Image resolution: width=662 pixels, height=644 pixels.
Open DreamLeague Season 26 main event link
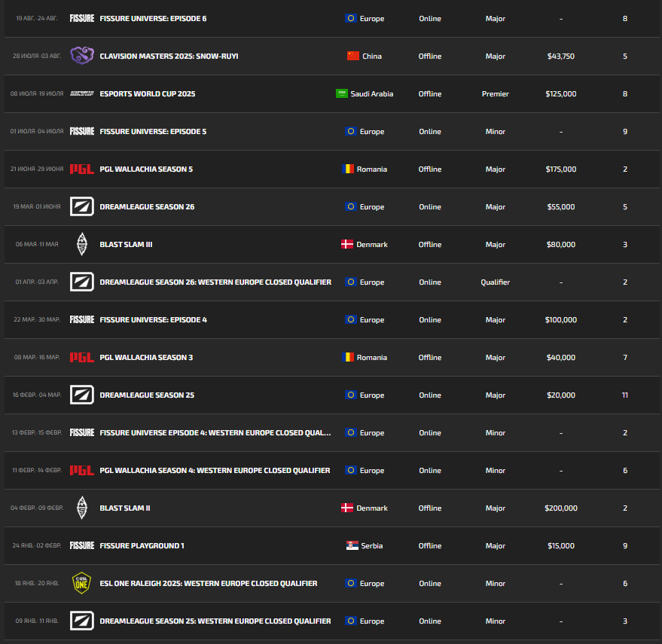coord(147,206)
